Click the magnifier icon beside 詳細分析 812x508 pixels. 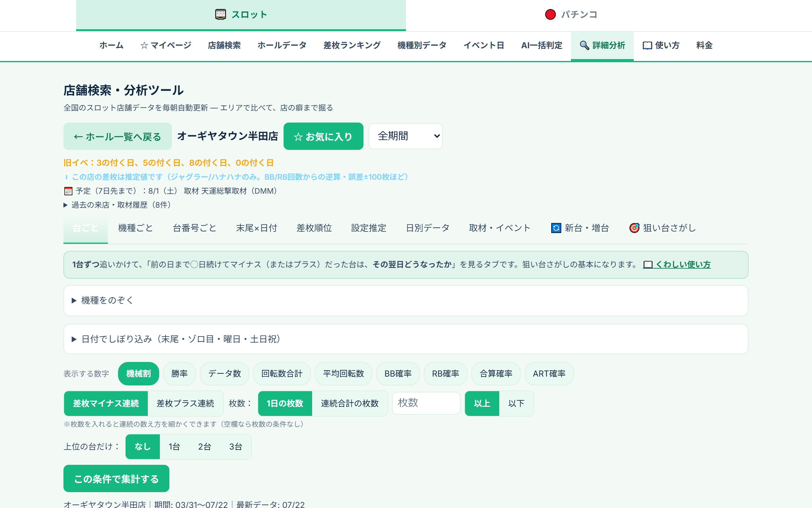(584, 45)
